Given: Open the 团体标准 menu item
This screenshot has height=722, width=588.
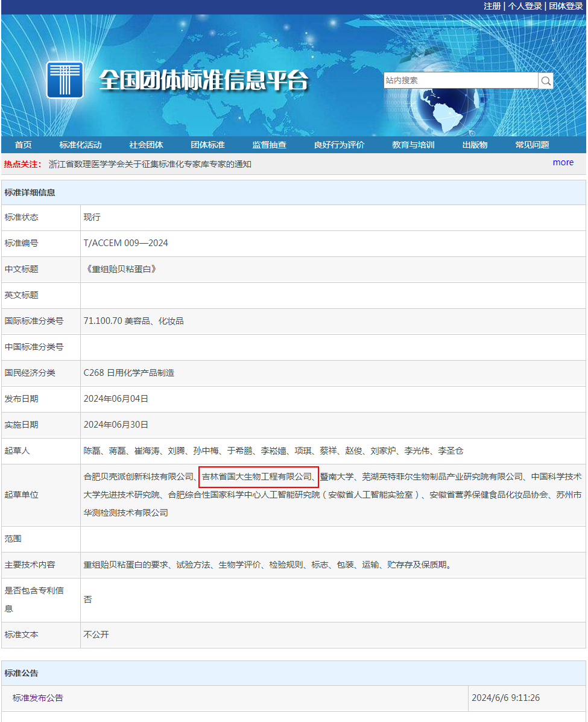Looking at the screenshot, I should coord(207,145).
